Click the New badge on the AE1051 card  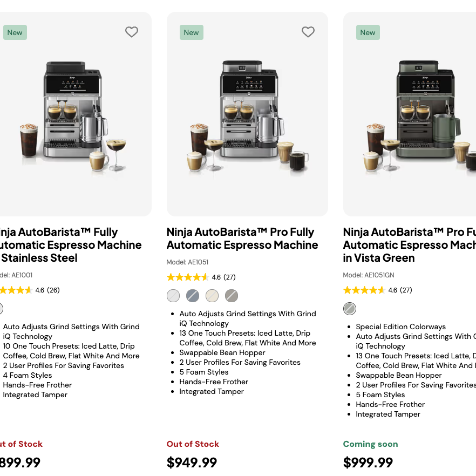[191, 32]
